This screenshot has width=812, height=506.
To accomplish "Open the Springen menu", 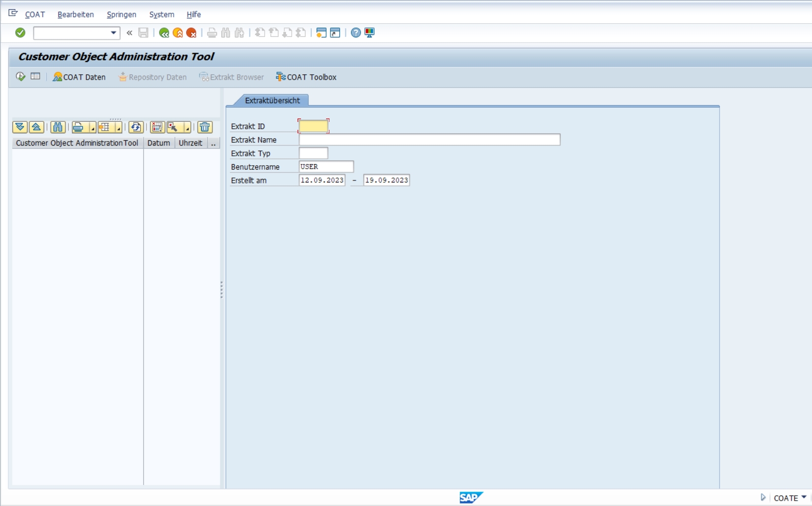I will coord(121,15).
